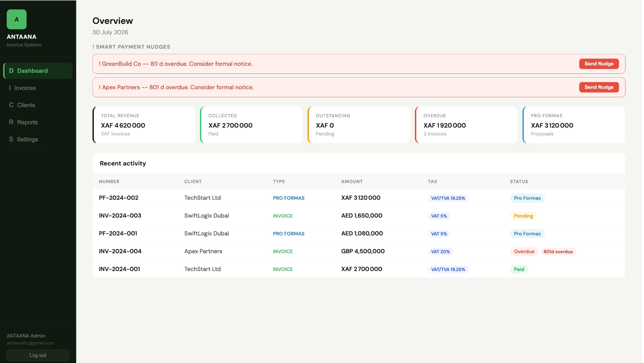Click VAT/TVA 19.25% badge in INV-2024-001 row
This screenshot has width=644, height=363.
(448, 269)
